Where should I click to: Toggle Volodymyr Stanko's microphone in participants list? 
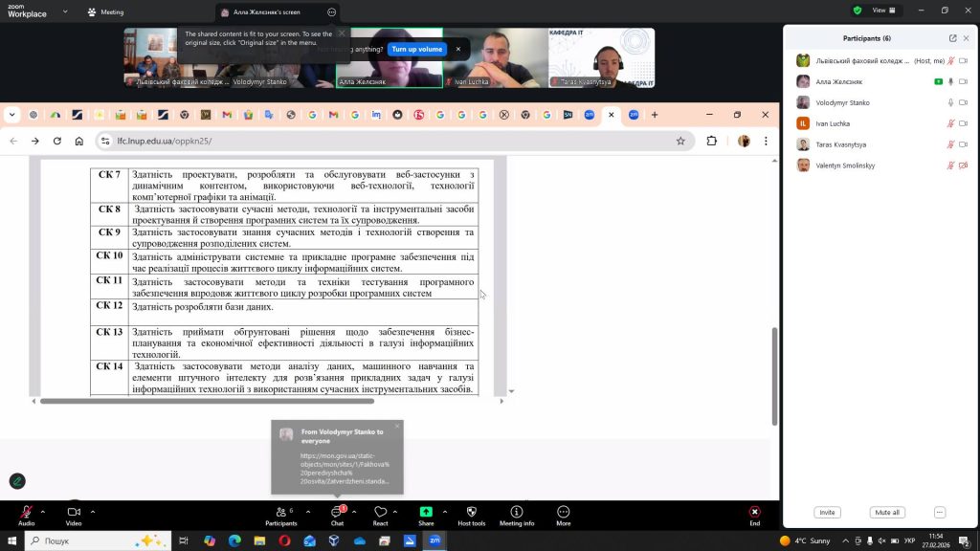[950, 102]
